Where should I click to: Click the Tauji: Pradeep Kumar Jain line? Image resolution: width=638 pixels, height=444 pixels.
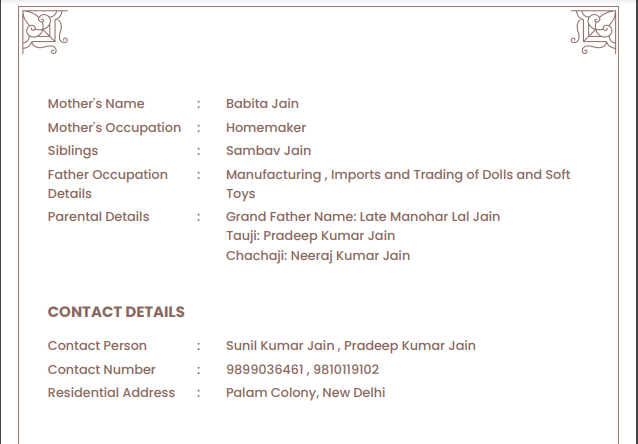click(310, 236)
